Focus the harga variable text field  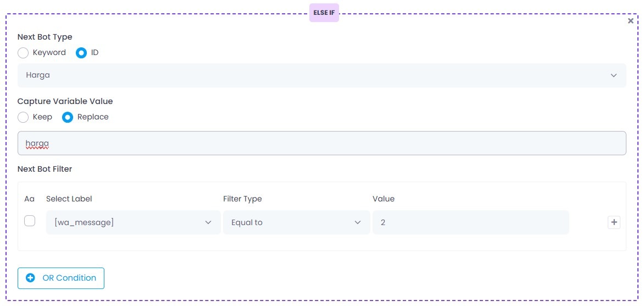321,143
